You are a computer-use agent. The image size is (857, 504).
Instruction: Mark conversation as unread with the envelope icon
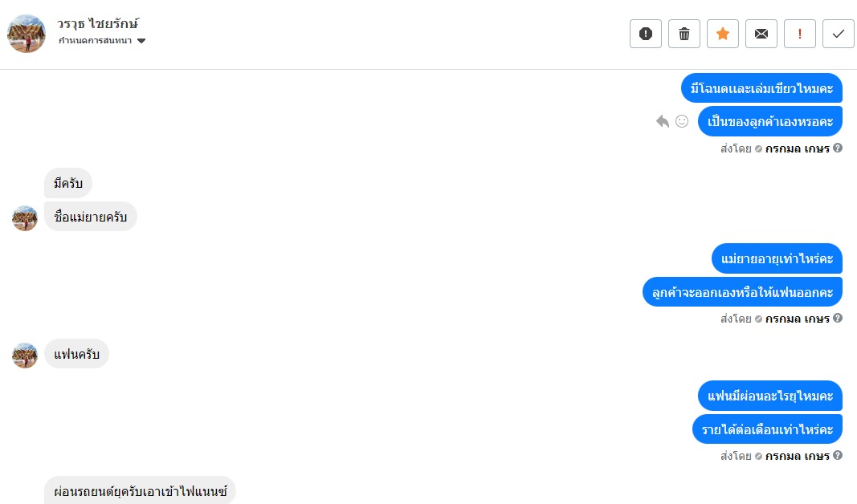click(761, 34)
